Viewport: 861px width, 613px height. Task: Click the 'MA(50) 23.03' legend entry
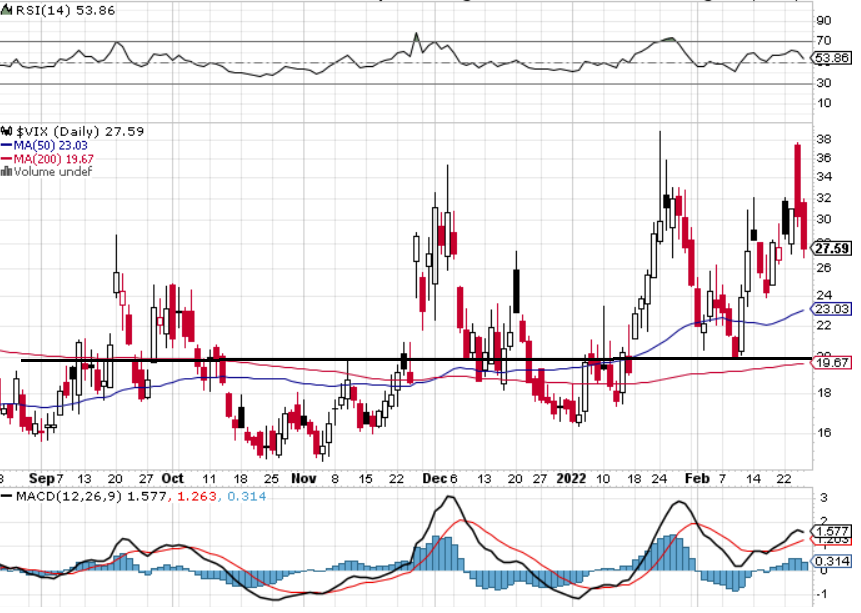pos(51,146)
